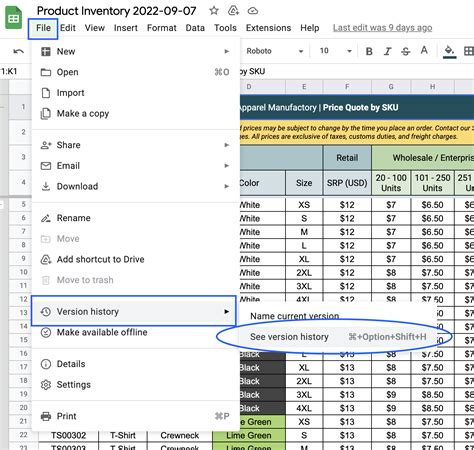Click the undo arrow in toolbar
474x450 pixels.
click(18, 51)
